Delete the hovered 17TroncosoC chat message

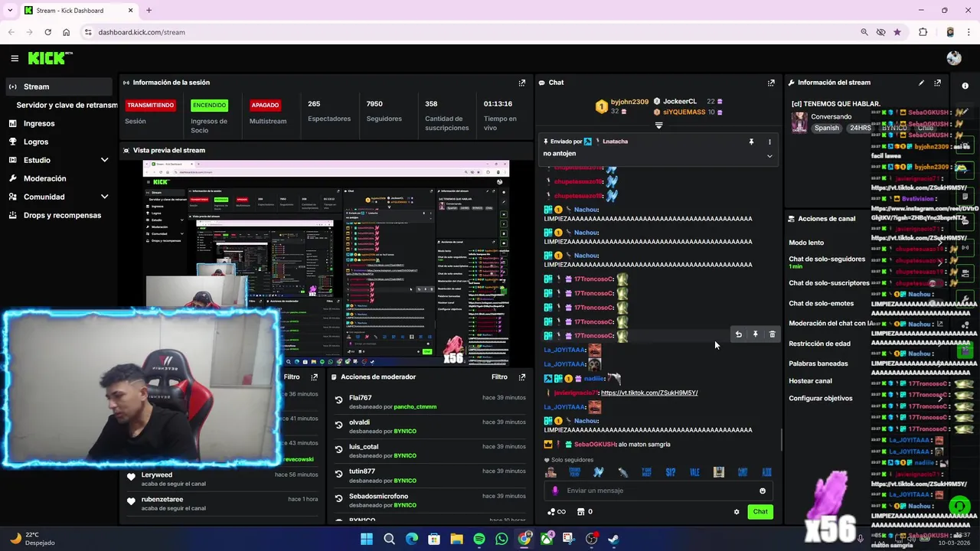pyautogui.click(x=772, y=334)
